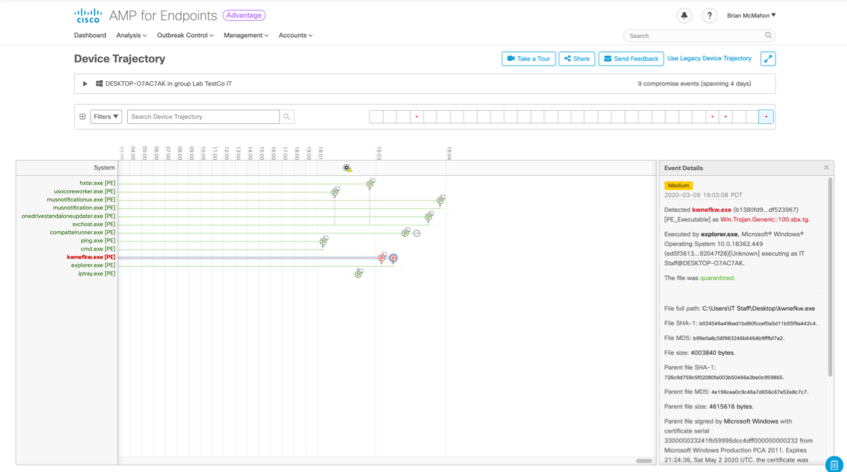847x472 pixels.
Task: Go to Dashboard
Action: pyautogui.click(x=90, y=36)
